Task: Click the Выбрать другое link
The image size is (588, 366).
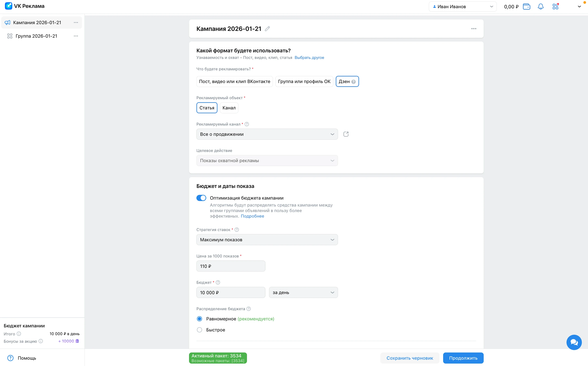Action: pos(309,58)
